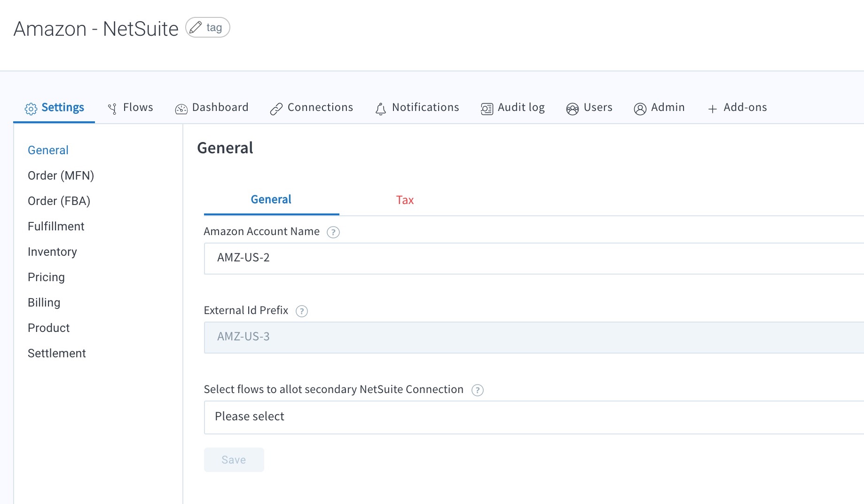Click the pencil edit tag icon

(196, 27)
